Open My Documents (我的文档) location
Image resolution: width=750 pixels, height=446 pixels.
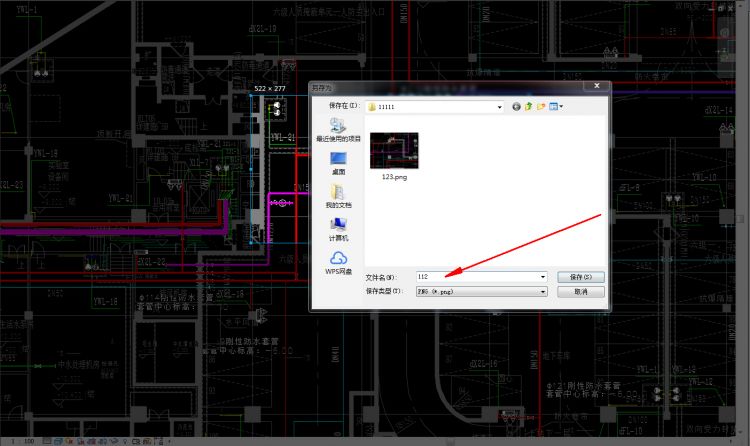coord(338,196)
